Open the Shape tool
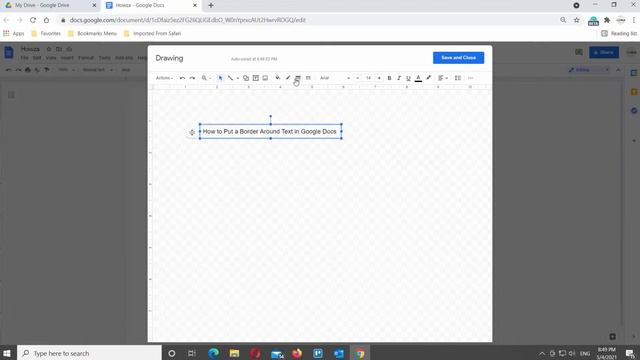 click(246, 78)
